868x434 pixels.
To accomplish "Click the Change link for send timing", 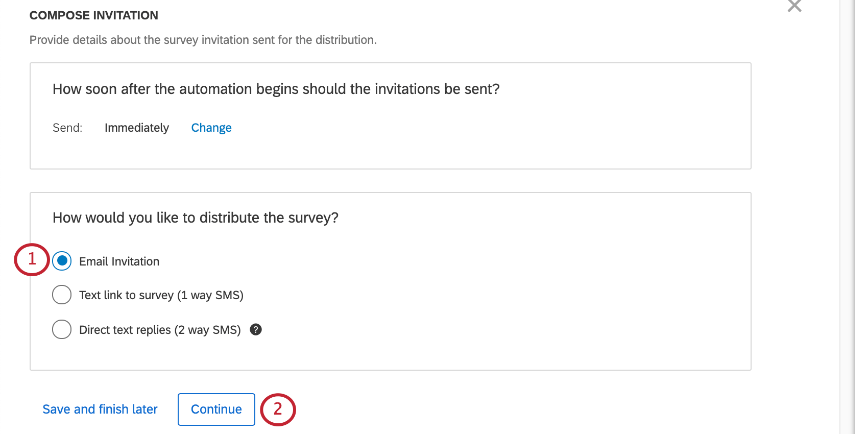I will [x=211, y=128].
